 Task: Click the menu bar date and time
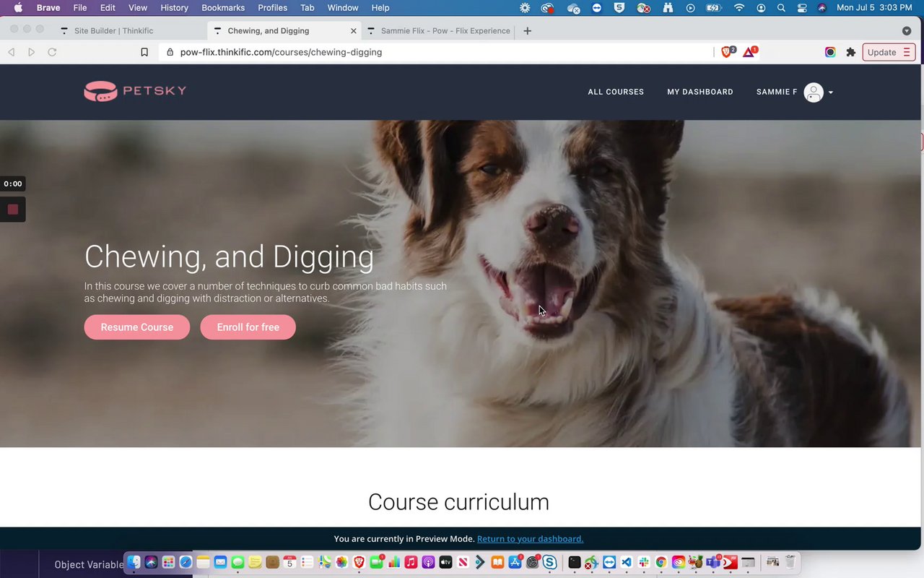[874, 8]
